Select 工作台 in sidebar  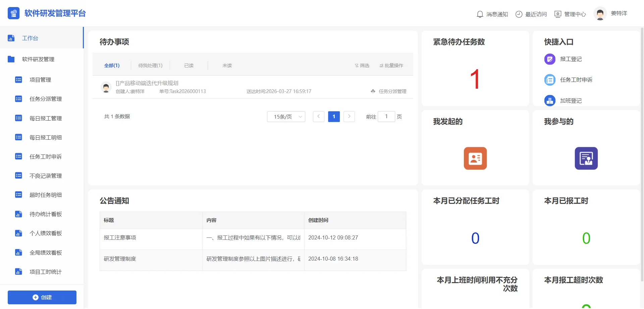pos(42,38)
